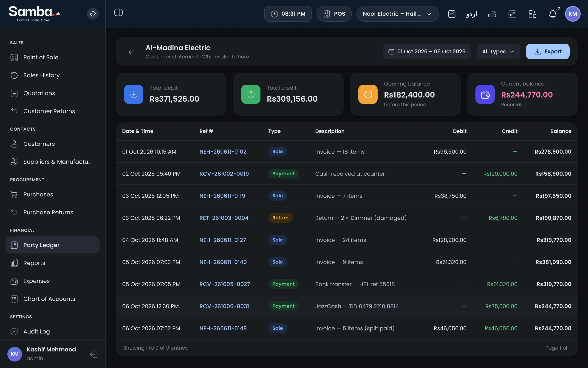The width and height of the screenshot is (588, 368).
Task: Click the Samba.pk logo
Action: pos(34,14)
